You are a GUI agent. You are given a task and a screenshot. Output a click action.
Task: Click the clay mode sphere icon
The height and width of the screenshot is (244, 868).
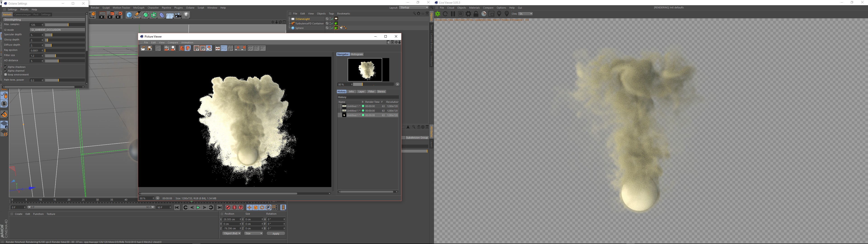click(484, 14)
